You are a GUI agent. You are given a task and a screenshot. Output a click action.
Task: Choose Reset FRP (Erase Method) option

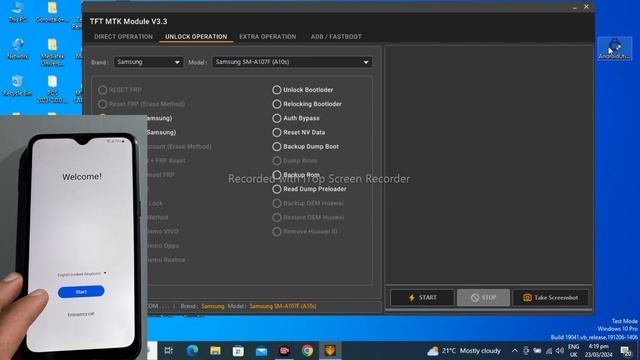(142, 104)
